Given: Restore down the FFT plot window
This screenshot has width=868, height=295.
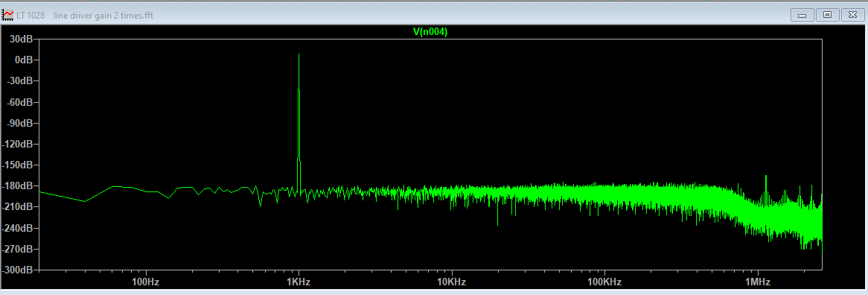Looking at the screenshot, I should point(827,14).
